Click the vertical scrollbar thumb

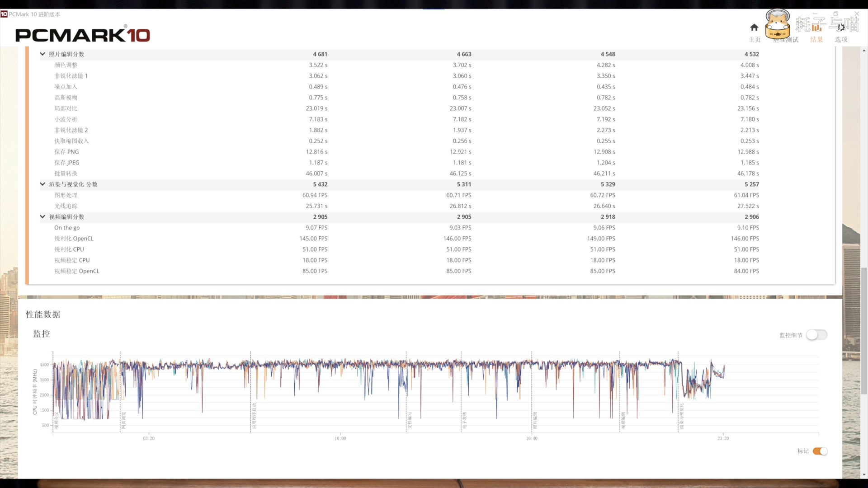[864, 330]
